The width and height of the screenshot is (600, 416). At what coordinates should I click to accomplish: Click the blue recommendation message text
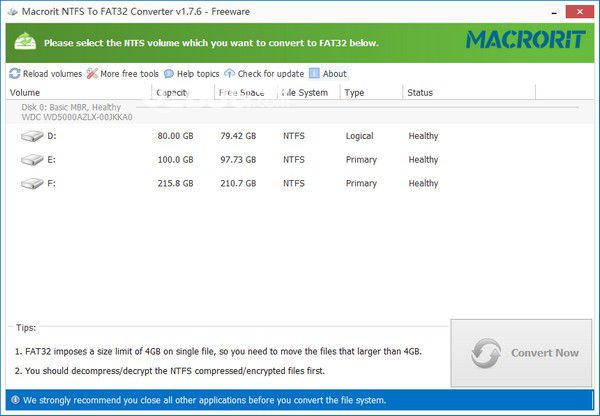[204, 400]
